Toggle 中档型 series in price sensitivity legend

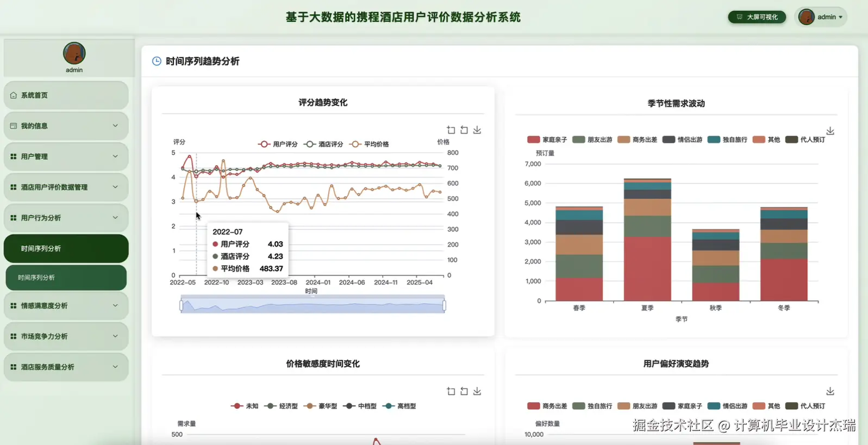[360, 406]
